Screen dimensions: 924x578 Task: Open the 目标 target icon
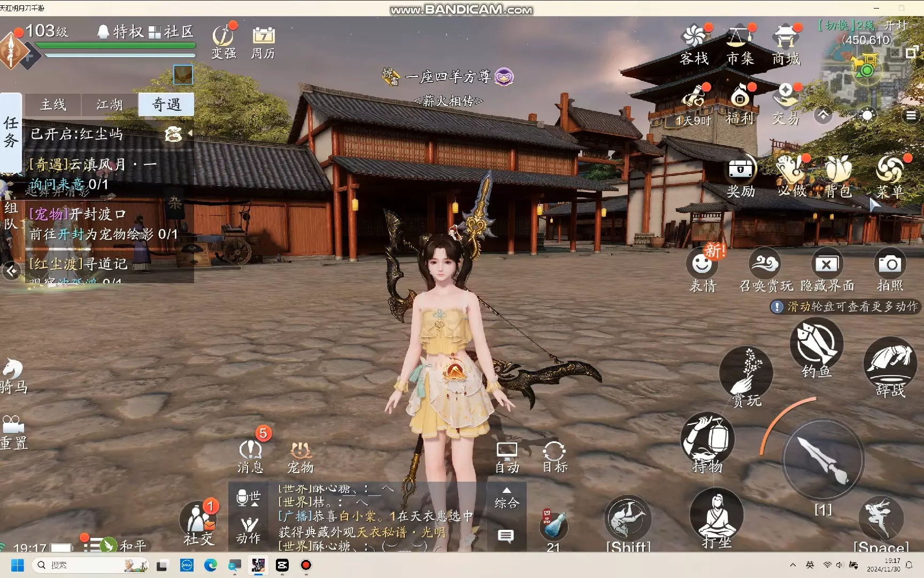coord(555,457)
